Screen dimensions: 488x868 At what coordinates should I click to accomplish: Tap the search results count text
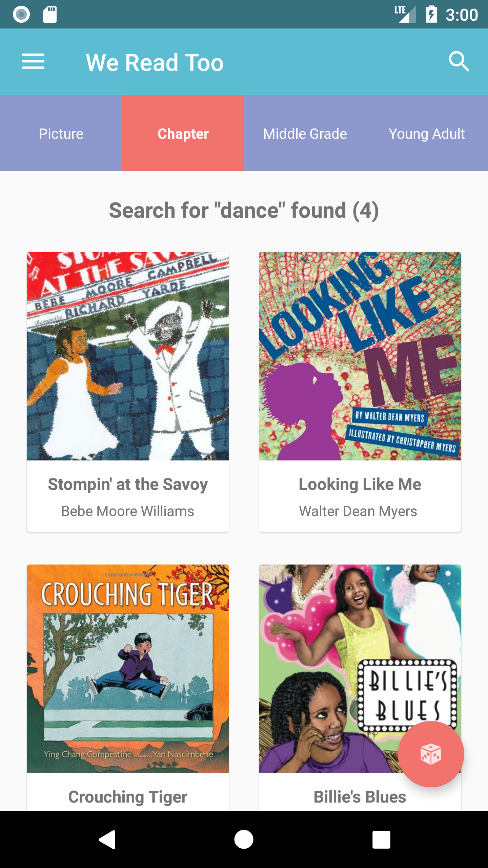(244, 210)
